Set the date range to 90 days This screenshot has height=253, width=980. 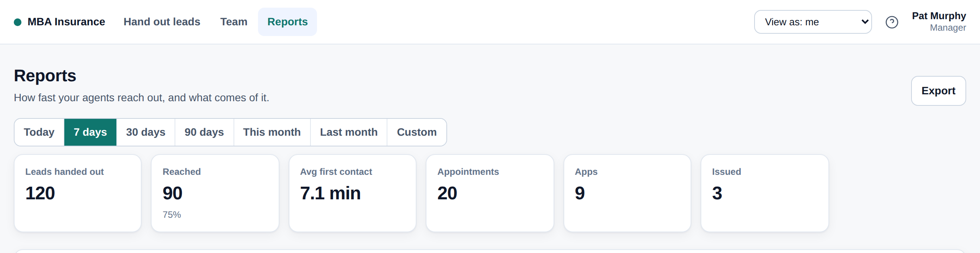click(x=204, y=132)
